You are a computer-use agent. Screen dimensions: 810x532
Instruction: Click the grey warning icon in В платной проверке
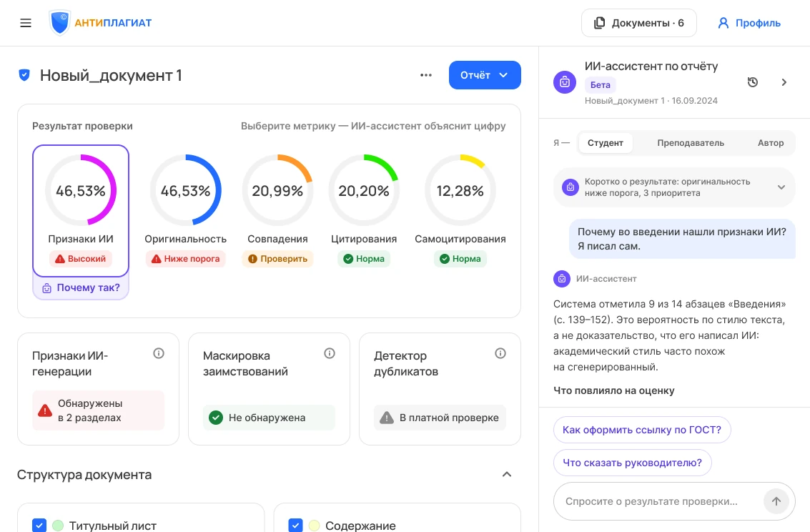(387, 418)
